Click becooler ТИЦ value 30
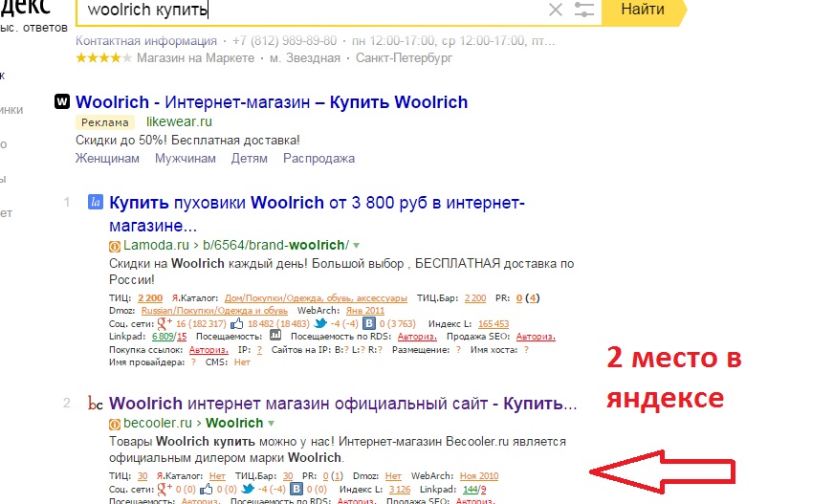This screenshot has width=834, height=504. coord(143,476)
